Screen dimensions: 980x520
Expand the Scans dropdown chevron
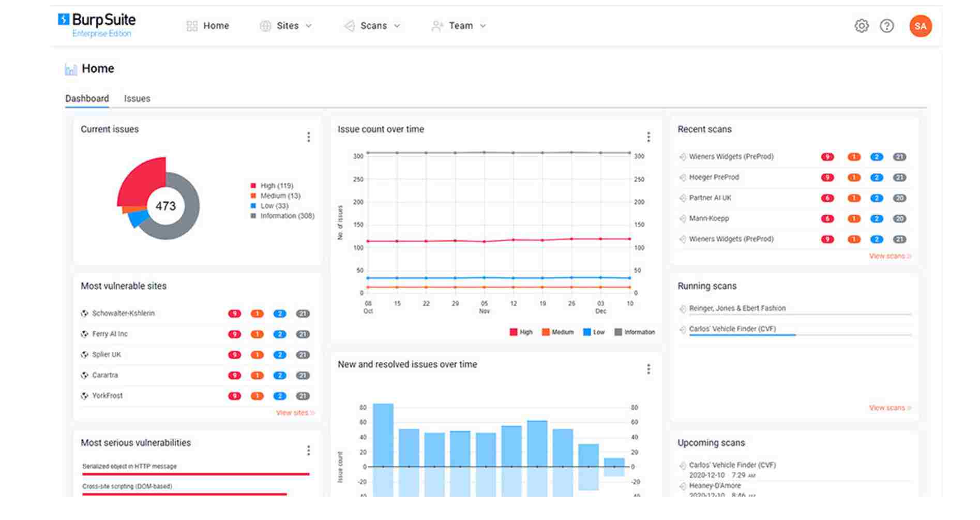[x=397, y=26]
